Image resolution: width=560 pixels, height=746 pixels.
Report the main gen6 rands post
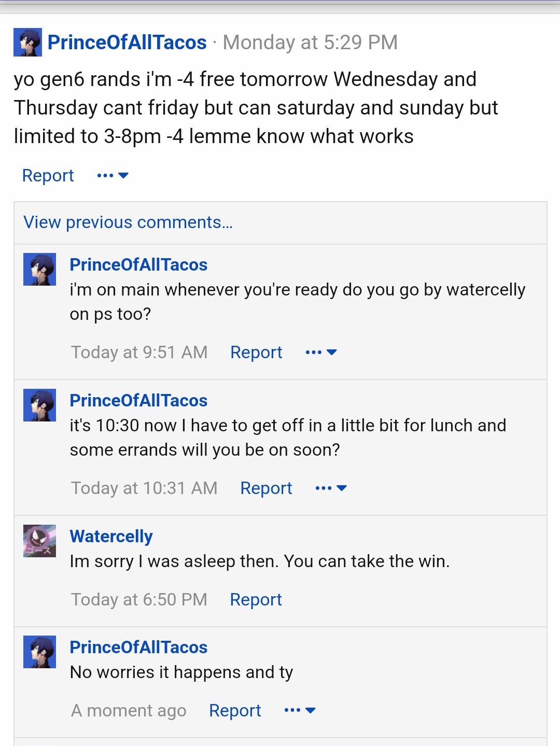tap(48, 176)
